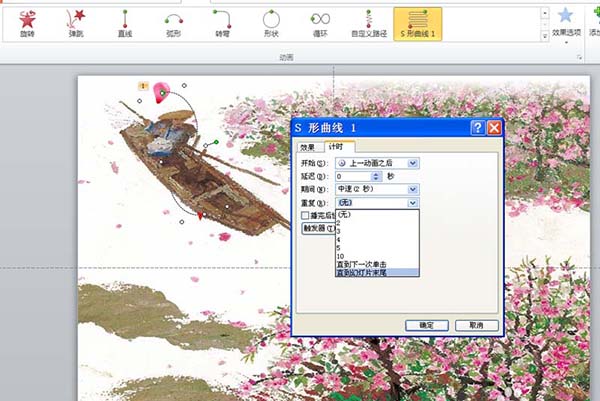Close the S 形曲线 1 dialog

click(494, 127)
